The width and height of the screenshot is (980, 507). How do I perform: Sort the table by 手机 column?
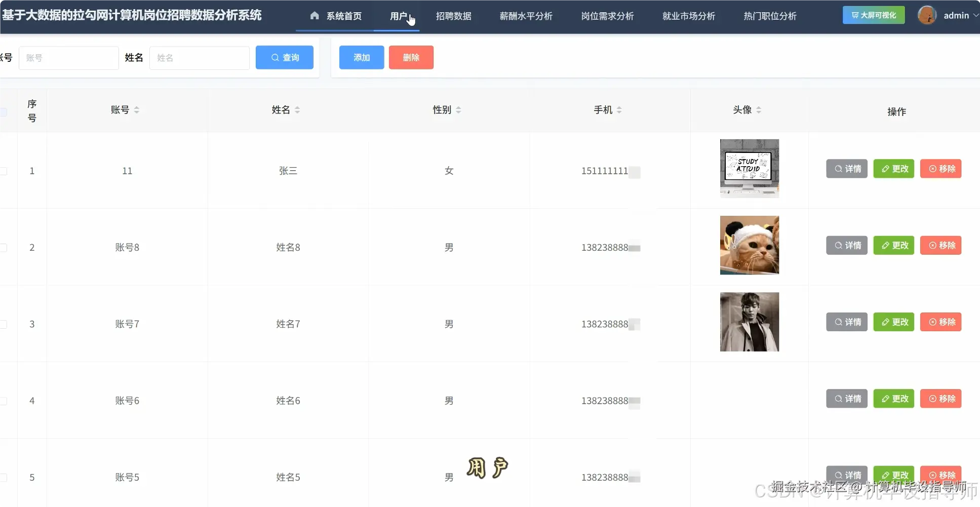point(620,109)
